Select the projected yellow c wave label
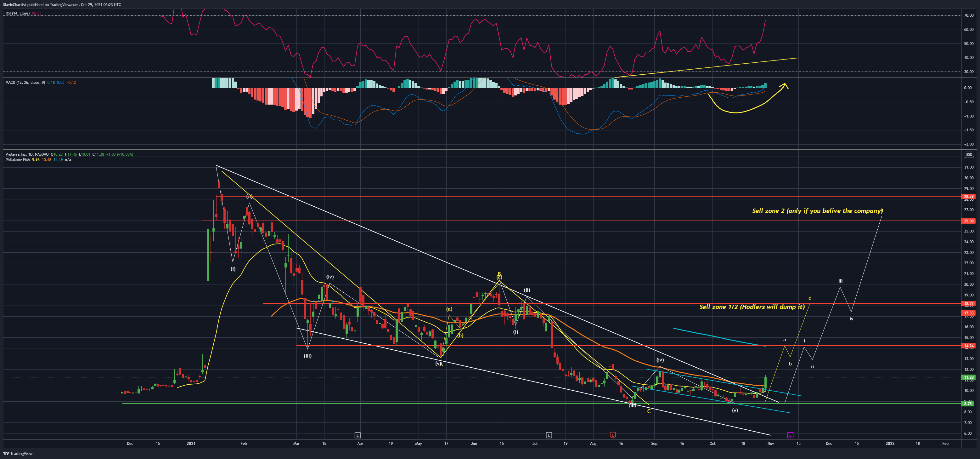The width and height of the screenshot is (980, 459). tap(809, 299)
